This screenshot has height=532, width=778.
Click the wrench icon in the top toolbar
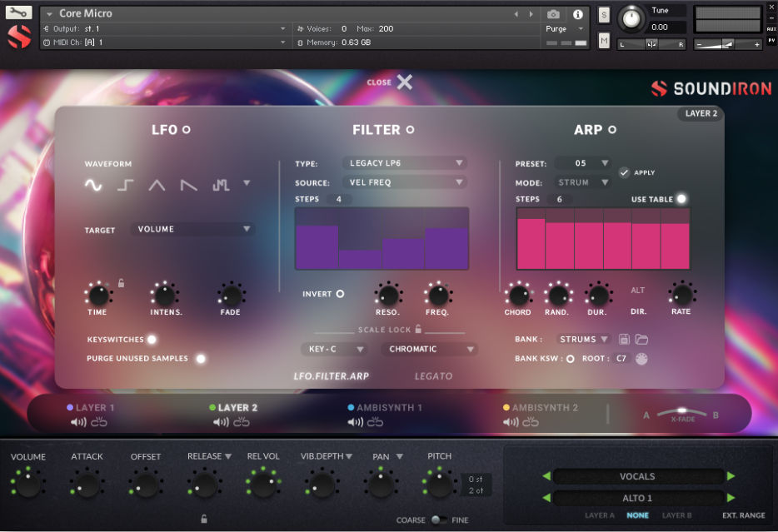18,12
